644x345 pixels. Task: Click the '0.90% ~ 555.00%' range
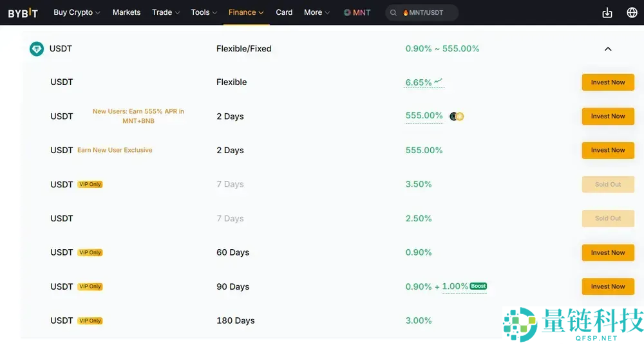(442, 48)
